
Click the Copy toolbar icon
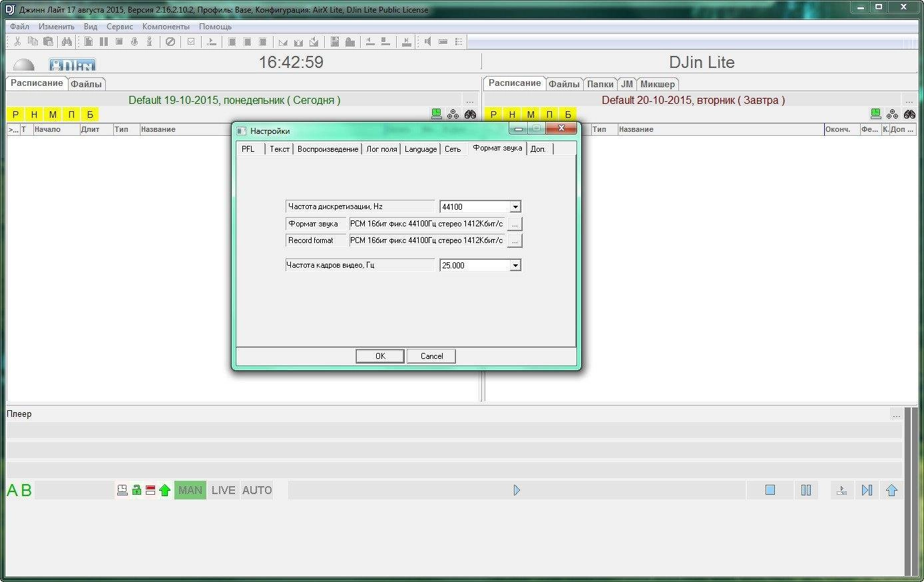coord(33,41)
